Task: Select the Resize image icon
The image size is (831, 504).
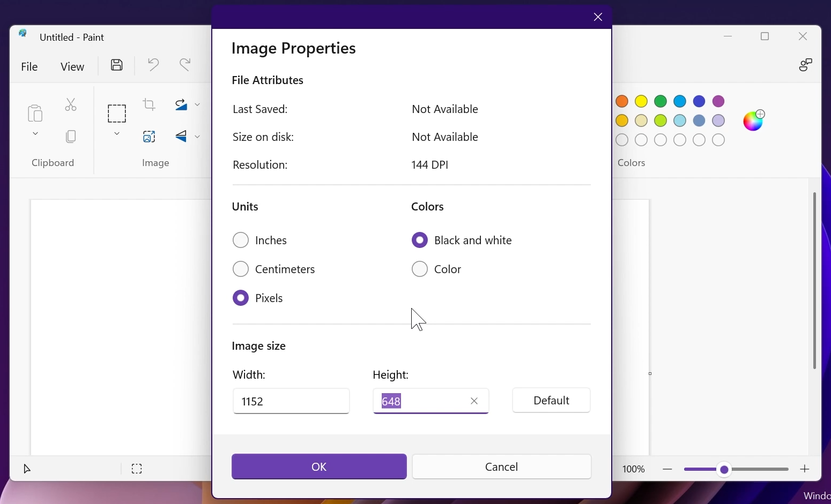Action: tap(150, 137)
